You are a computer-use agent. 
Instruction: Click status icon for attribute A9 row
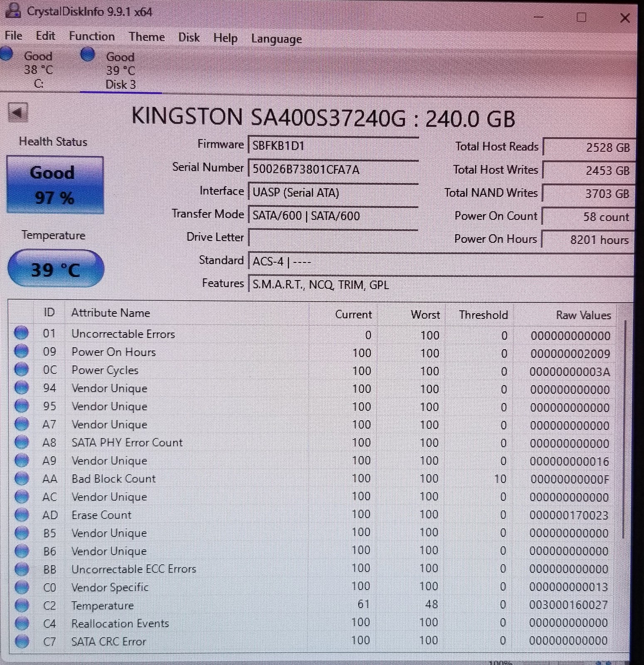21,460
